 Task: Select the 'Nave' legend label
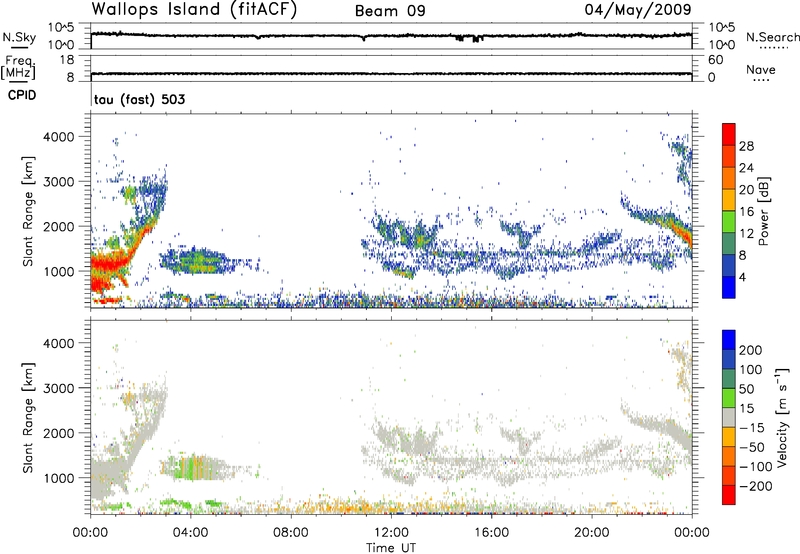coord(761,70)
